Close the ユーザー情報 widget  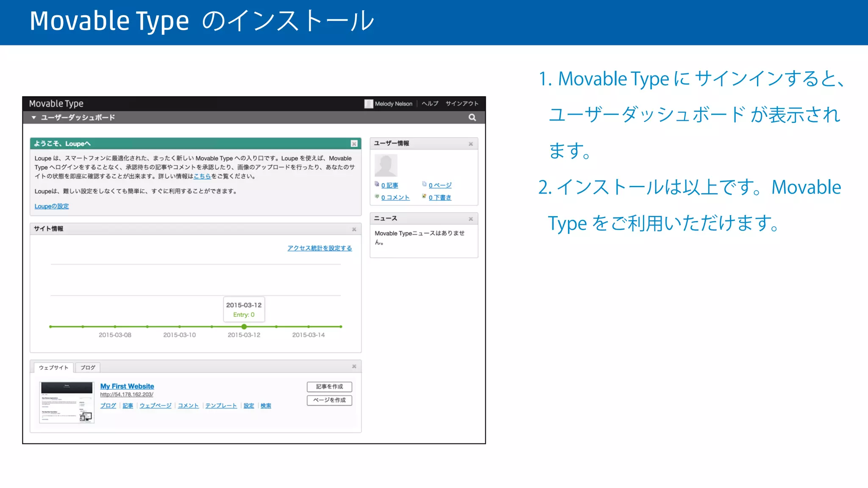(x=470, y=144)
